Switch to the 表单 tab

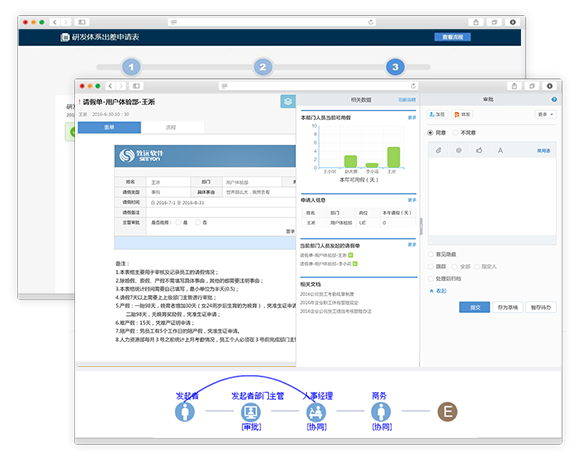click(x=109, y=127)
